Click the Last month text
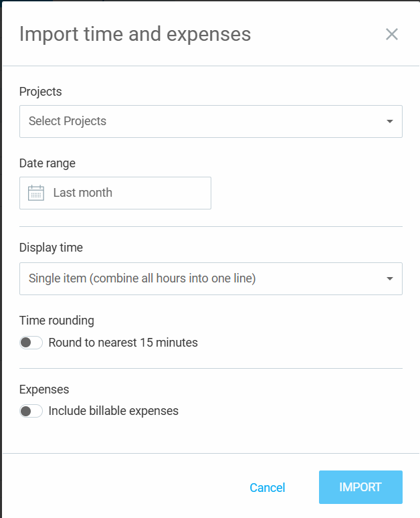 pyautogui.click(x=83, y=193)
